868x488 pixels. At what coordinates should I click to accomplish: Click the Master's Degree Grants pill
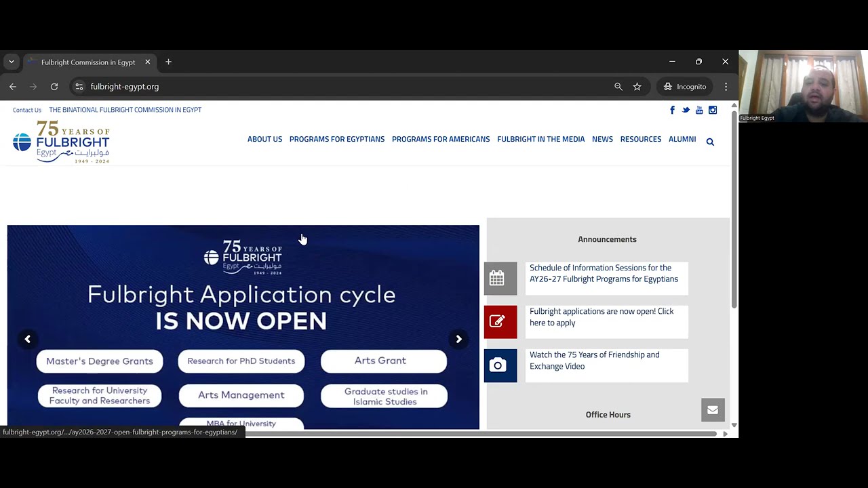[100, 361]
